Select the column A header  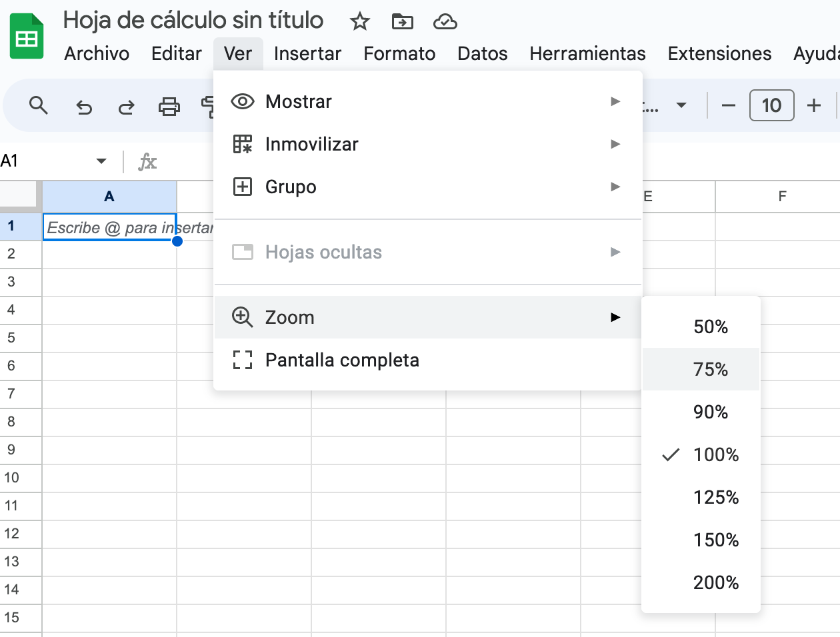109,197
